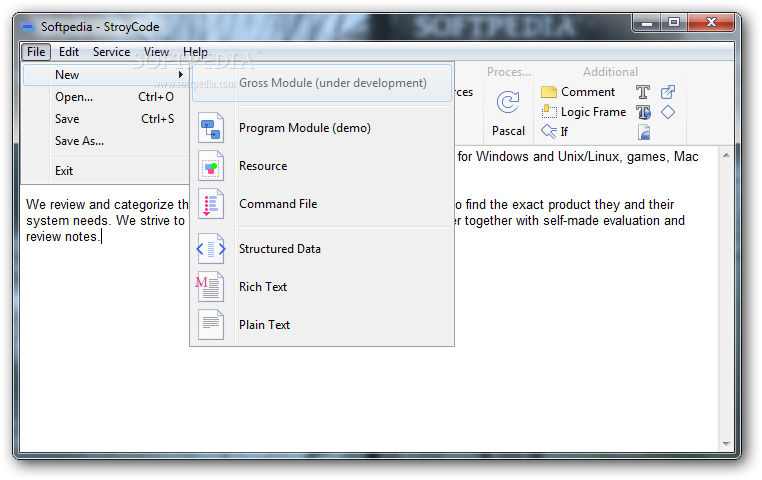Click the Structured Data icon
This screenshot has width=762, height=480.
coord(211,249)
